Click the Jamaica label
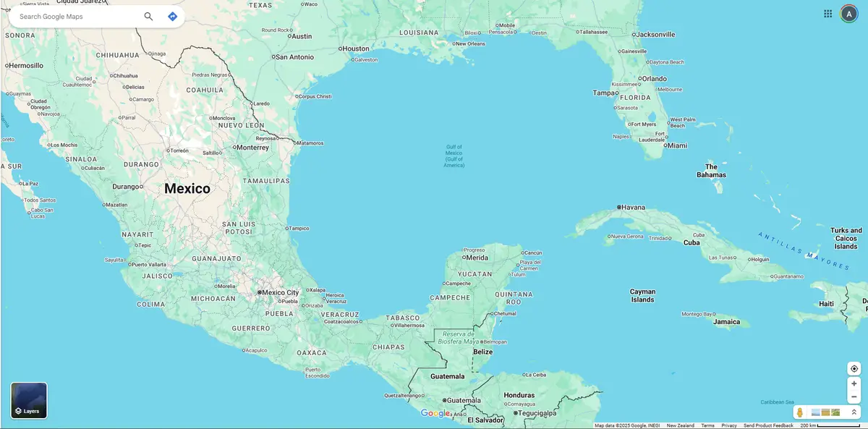 coord(727,322)
